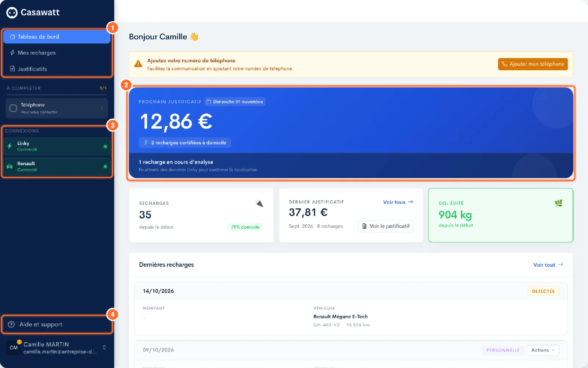
Task: Expand the Téléphone row chevron
Action: [102, 108]
